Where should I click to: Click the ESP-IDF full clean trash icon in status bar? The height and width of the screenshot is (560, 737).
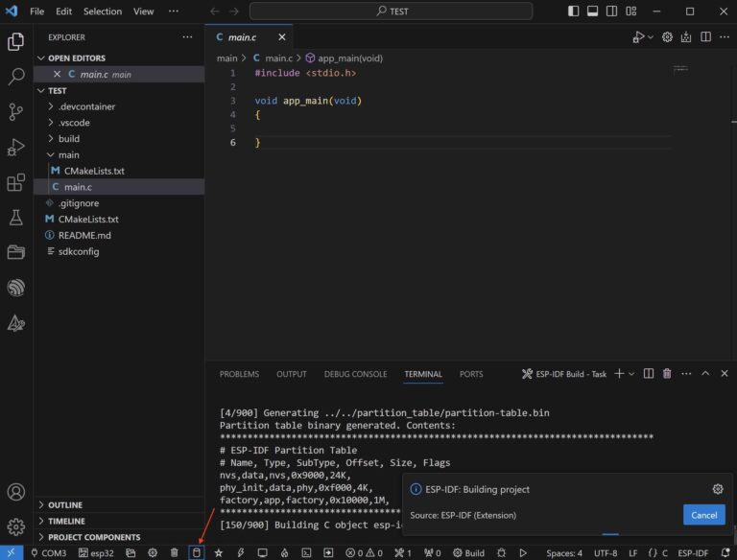click(x=175, y=552)
